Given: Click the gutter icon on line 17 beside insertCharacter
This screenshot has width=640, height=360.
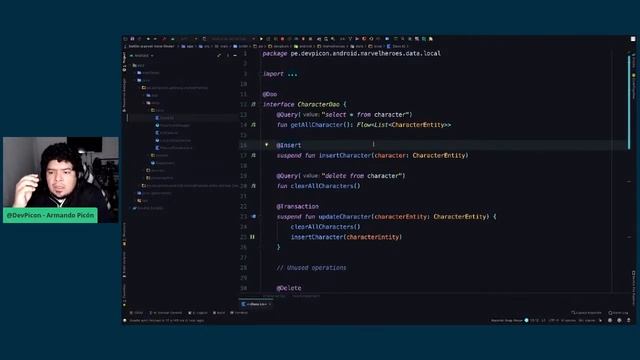Looking at the screenshot, I should pyautogui.click(x=253, y=156).
